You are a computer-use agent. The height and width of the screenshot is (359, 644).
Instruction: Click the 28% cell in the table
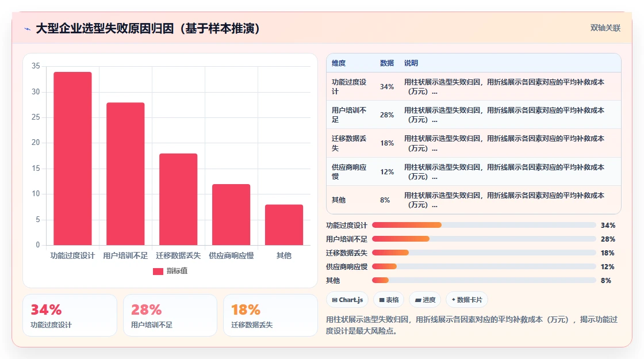pos(386,115)
